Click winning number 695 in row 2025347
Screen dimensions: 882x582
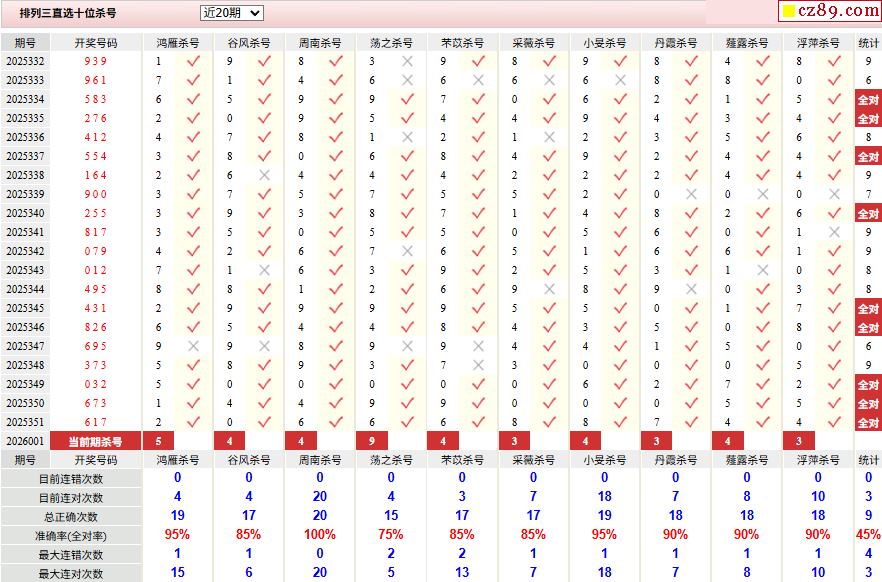point(95,346)
